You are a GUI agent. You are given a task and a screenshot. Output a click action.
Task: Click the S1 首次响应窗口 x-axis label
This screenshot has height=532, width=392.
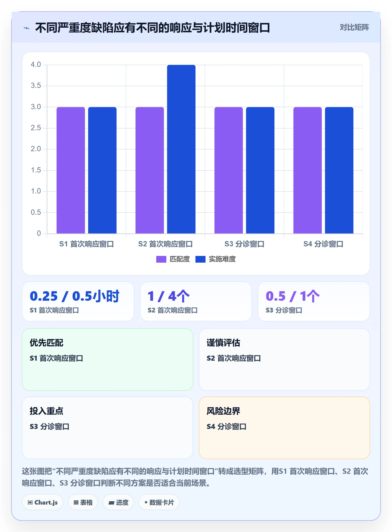[x=87, y=244]
